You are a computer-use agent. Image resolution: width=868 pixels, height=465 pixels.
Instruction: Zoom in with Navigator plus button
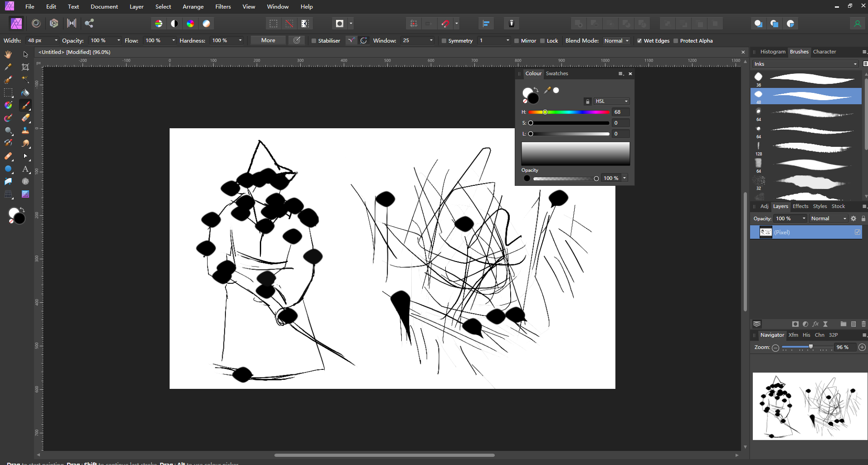(x=862, y=347)
